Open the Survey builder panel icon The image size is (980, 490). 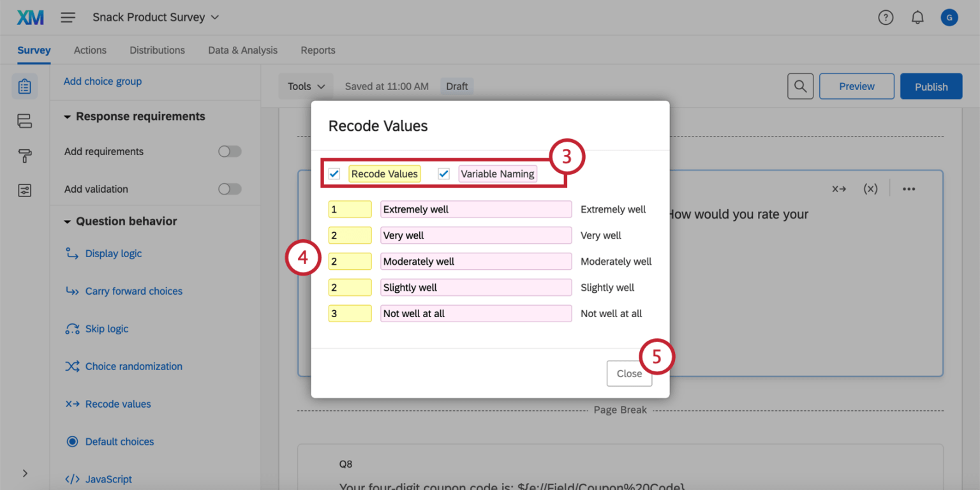coord(24,85)
